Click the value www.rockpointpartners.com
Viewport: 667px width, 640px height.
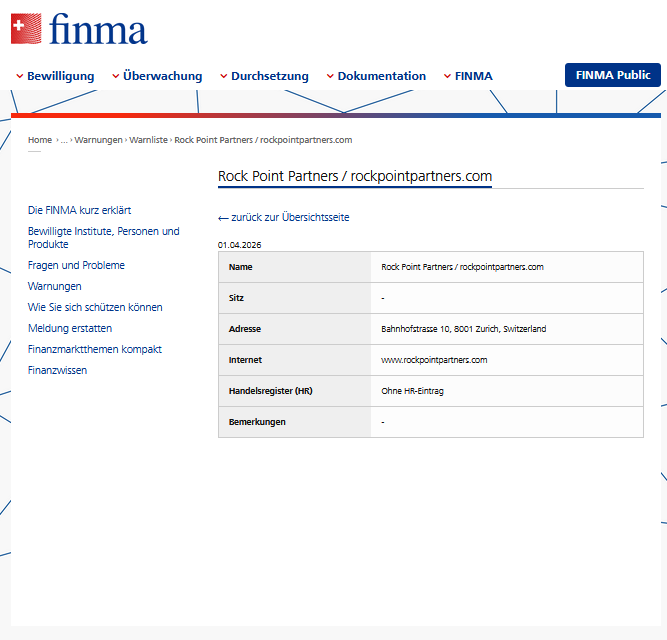coord(434,360)
